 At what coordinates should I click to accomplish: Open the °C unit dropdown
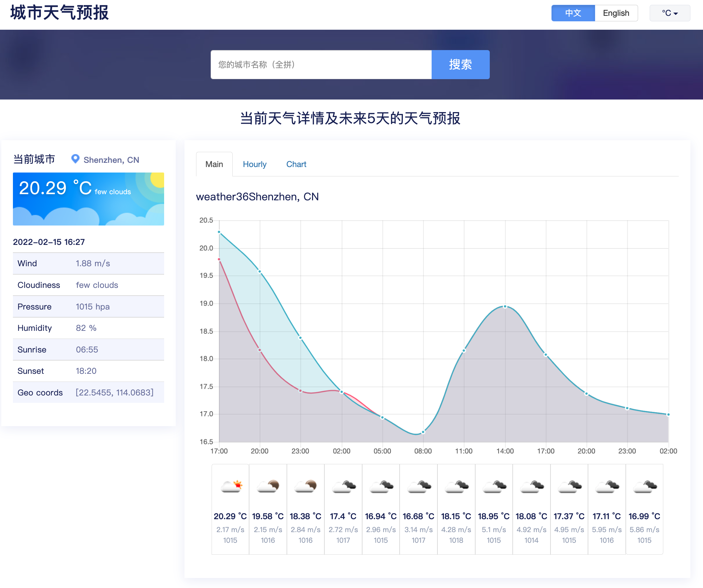coord(669,13)
